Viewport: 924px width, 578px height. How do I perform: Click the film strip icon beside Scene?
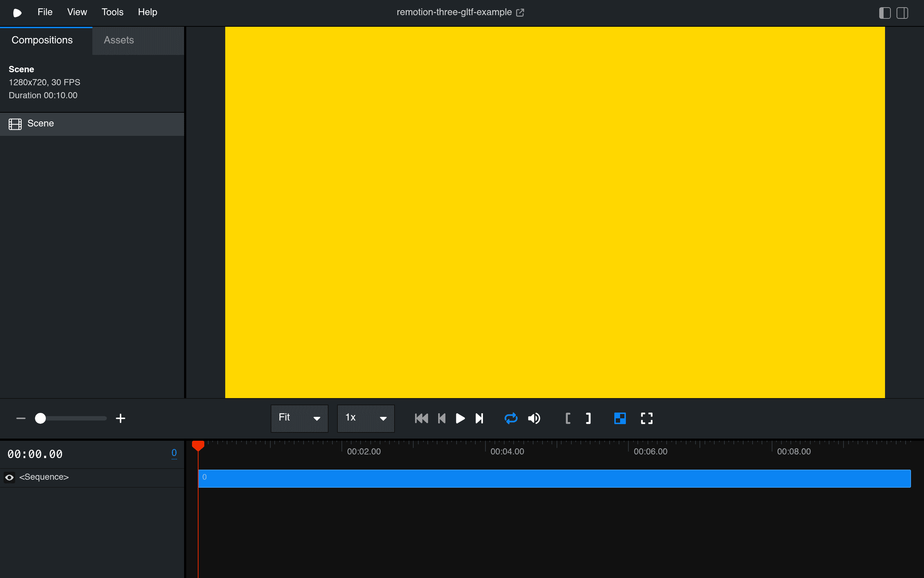coord(15,124)
